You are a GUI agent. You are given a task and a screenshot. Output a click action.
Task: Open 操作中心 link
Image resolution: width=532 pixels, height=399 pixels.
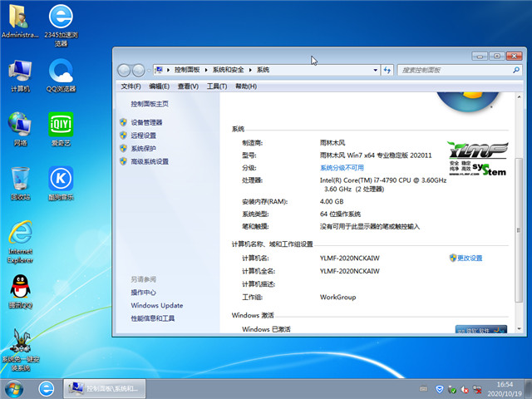(x=144, y=292)
